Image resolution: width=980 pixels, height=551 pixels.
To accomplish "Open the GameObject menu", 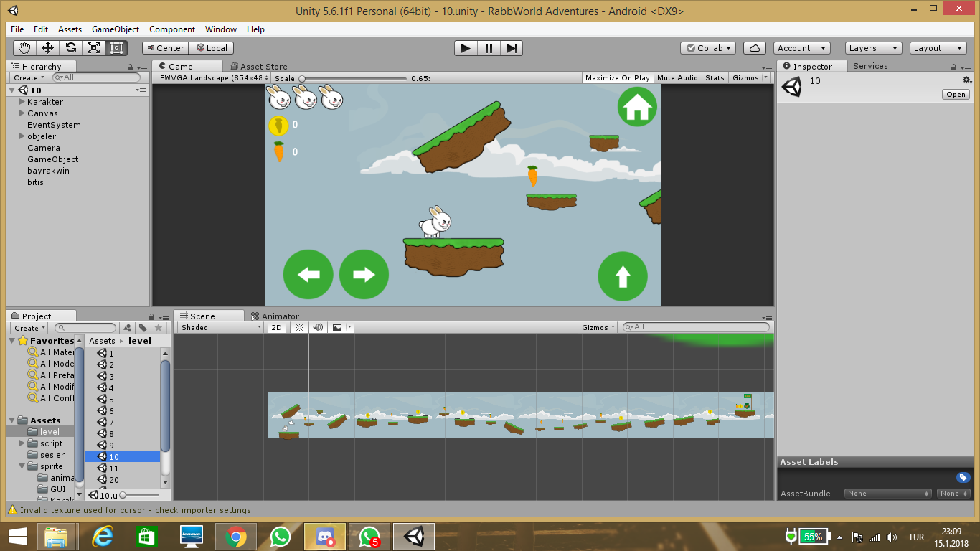I will (116, 29).
